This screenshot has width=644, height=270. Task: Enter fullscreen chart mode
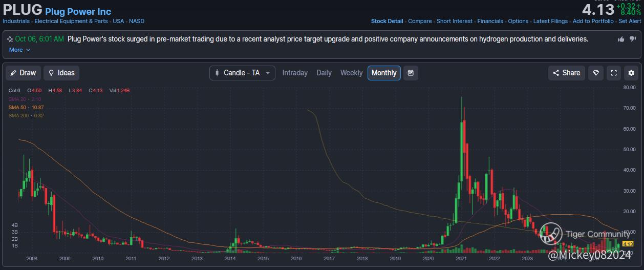pyautogui.click(x=614, y=73)
